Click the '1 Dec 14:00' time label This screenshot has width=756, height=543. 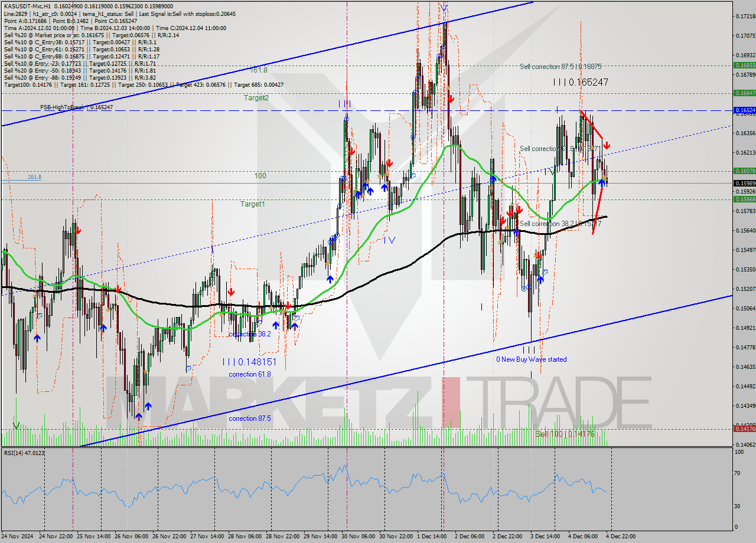click(433, 537)
